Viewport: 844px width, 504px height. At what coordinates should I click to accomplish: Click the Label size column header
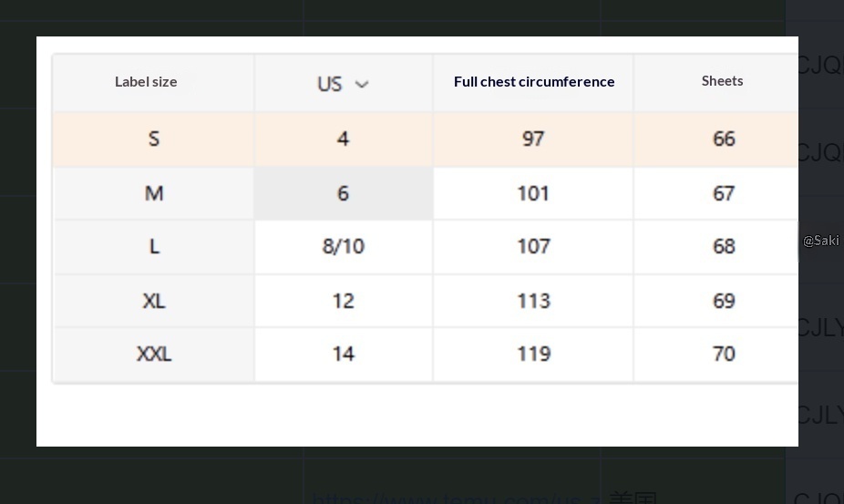[146, 82]
